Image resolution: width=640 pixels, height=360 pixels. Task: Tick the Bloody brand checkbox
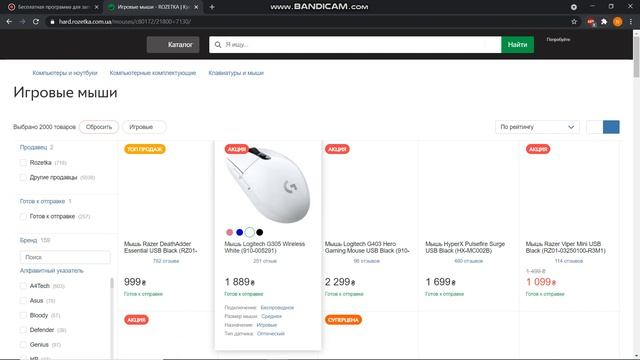tap(23, 315)
